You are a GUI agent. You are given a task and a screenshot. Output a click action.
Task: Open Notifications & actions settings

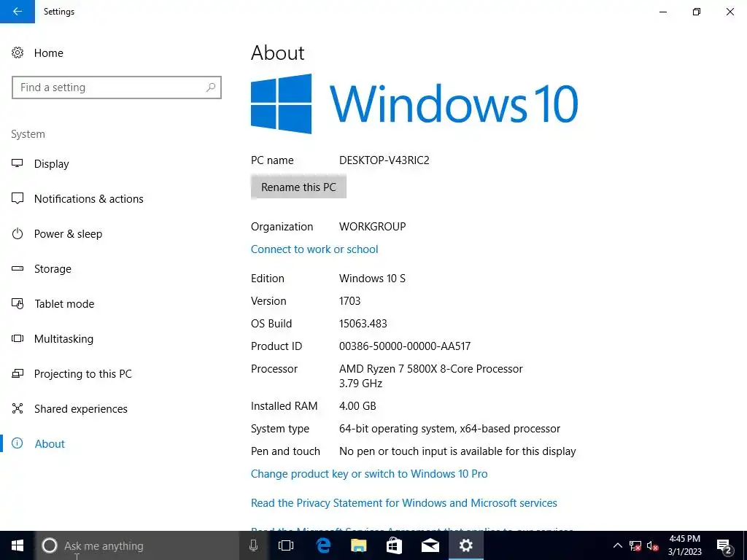pyautogui.click(x=88, y=199)
